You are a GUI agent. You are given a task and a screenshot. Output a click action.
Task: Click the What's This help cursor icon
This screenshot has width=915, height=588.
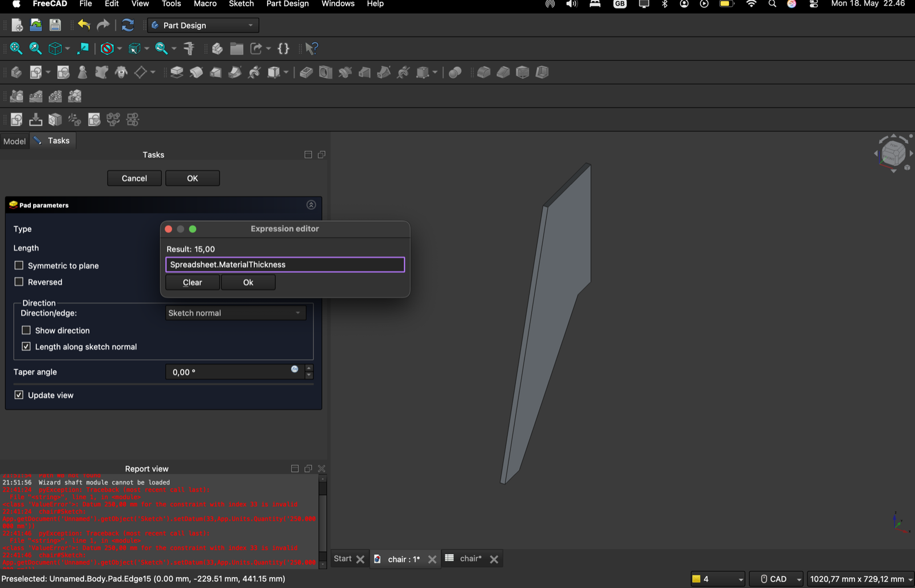(x=312, y=49)
